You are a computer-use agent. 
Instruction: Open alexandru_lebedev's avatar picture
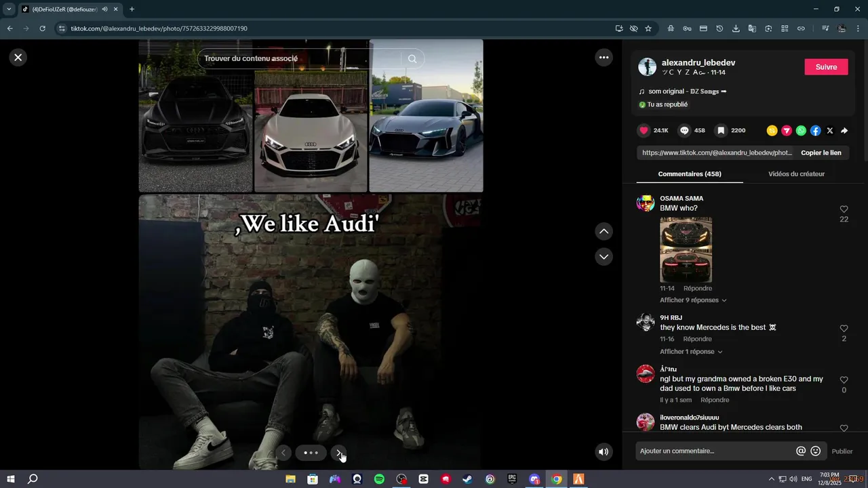(x=647, y=66)
